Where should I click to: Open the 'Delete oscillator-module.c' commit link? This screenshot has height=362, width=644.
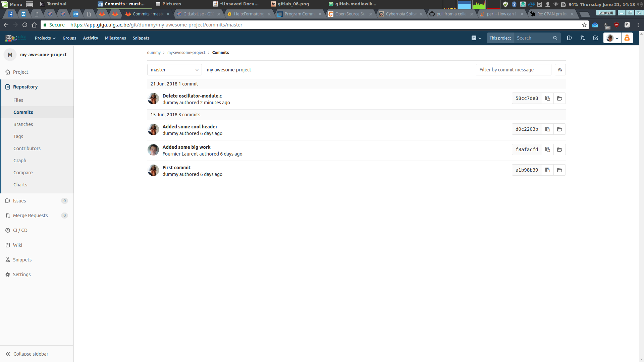pos(192,96)
